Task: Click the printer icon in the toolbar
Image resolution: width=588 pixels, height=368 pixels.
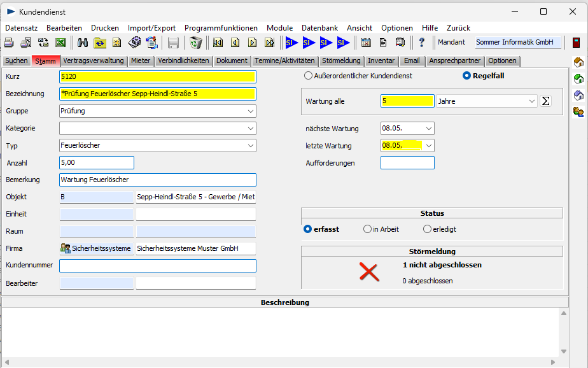Action: pos(9,43)
